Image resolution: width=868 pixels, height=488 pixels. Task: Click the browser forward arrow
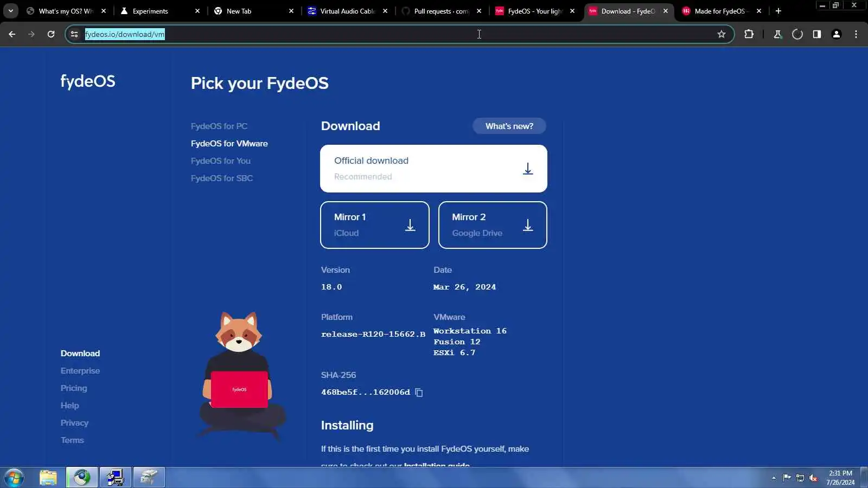(x=31, y=34)
